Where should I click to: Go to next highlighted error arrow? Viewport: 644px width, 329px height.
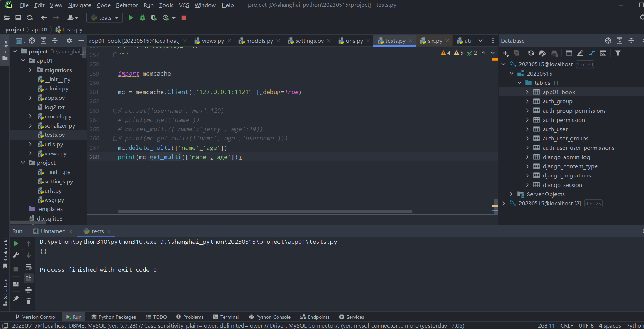tap(493, 53)
